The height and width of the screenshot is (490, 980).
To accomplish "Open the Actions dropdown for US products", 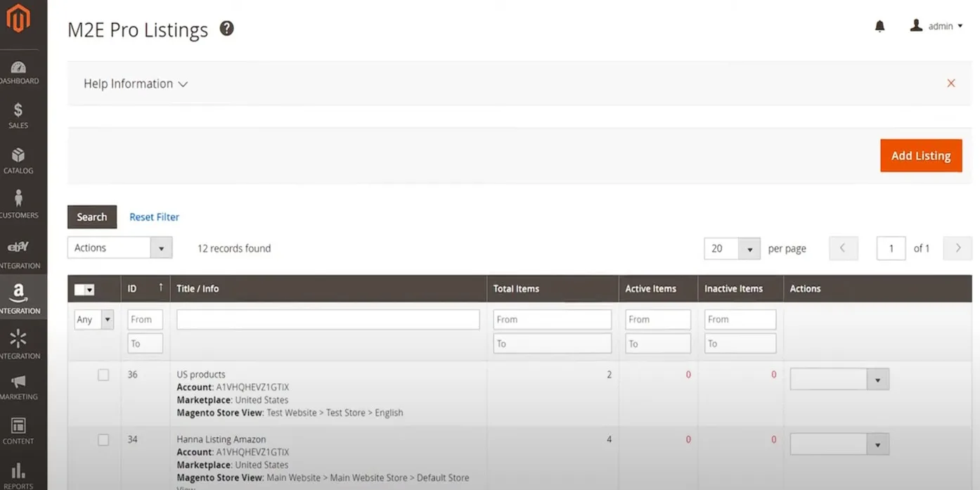I will click(839, 379).
